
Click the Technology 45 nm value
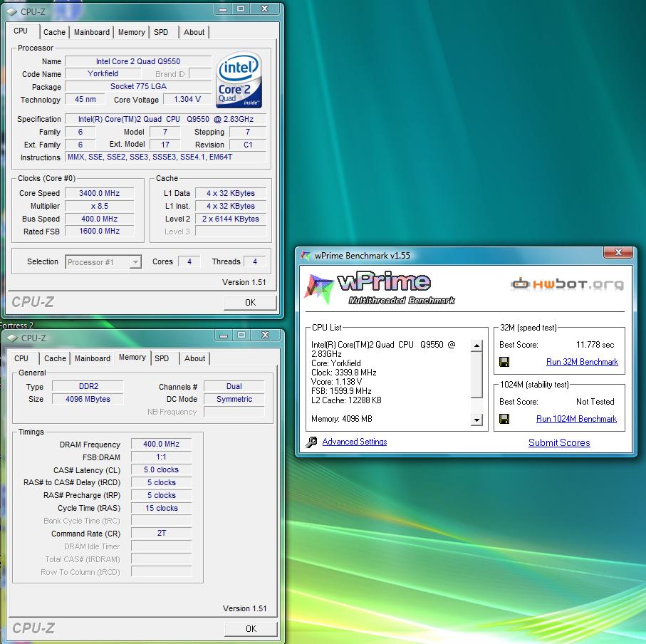(85, 99)
